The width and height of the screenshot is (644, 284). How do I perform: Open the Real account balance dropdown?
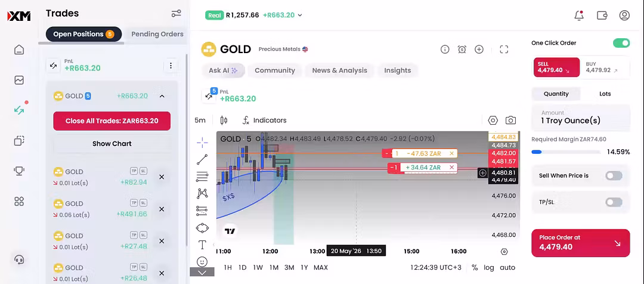coord(254,15)
